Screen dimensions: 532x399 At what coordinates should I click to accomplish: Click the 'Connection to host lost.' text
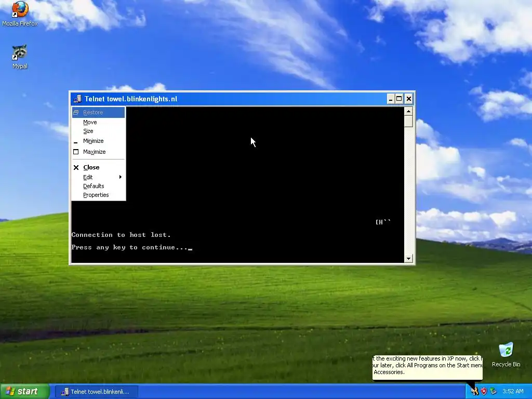[121, 235]
